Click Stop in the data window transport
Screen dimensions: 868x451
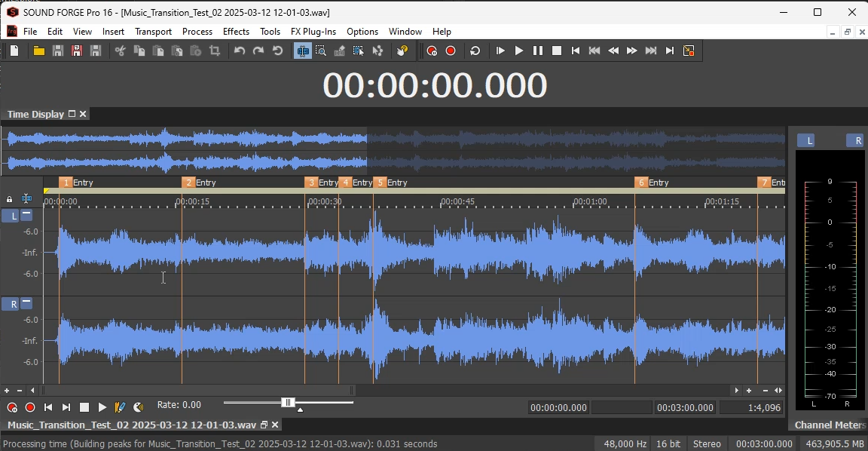pos(84,407)
